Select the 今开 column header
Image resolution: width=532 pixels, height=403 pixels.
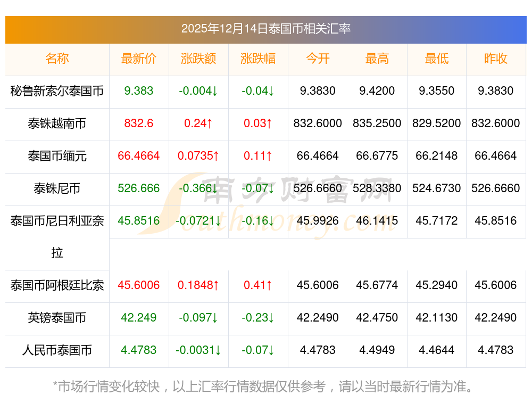[318, 59]
